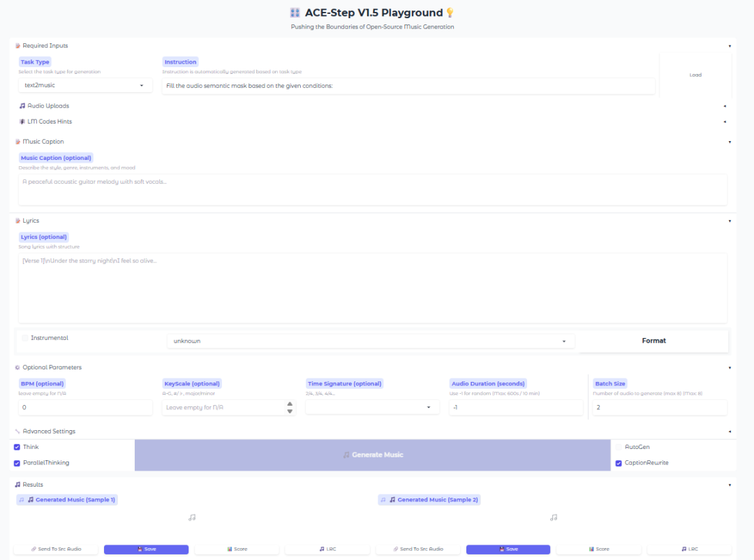Click LRC button under Sample 2
The height and width of the screenshot is (560, 754).
pos(689,549)
